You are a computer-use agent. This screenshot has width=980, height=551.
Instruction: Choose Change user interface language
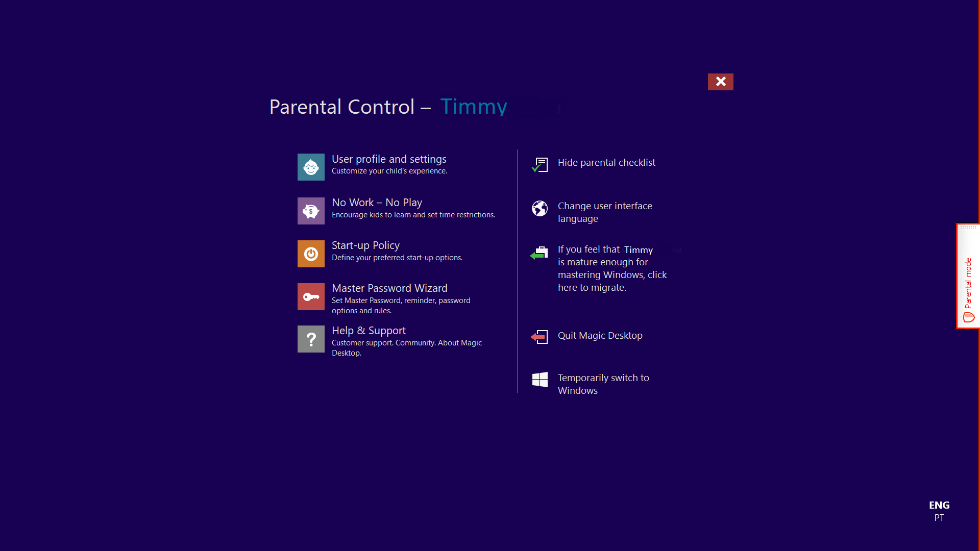tap(605, 212)
